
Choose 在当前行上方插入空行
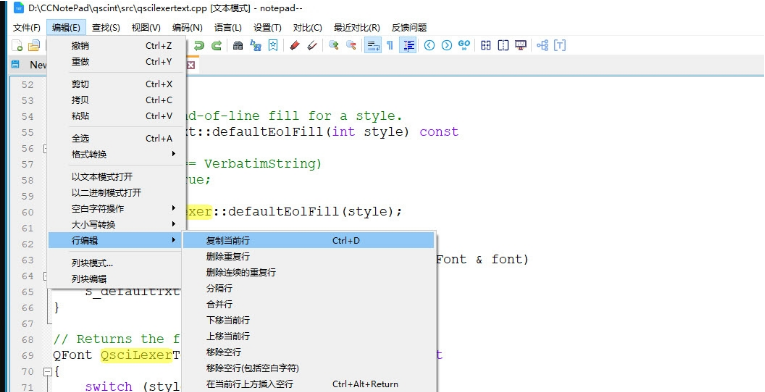[308, 384]
